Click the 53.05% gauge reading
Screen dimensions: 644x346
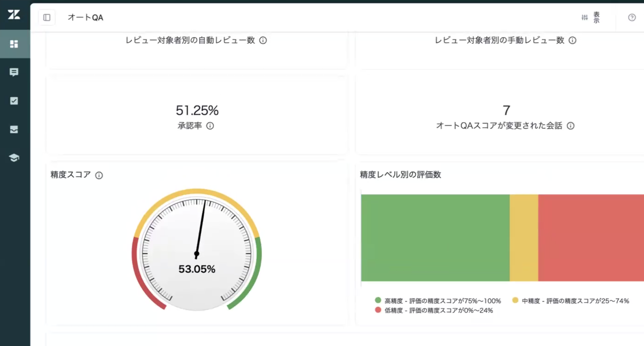click(x=197, y=269)
